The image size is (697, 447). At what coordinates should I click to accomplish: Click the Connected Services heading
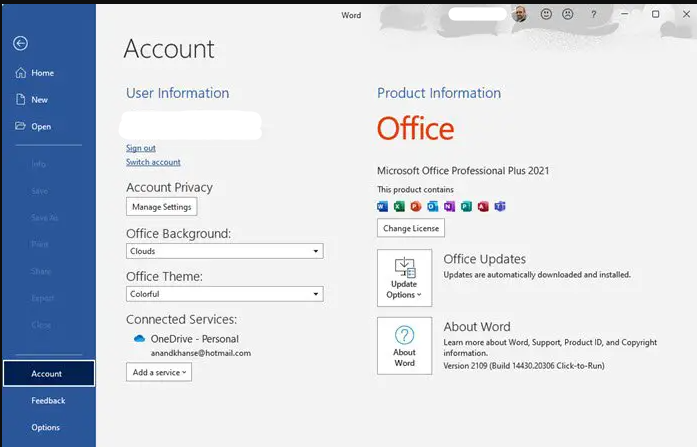181,319
